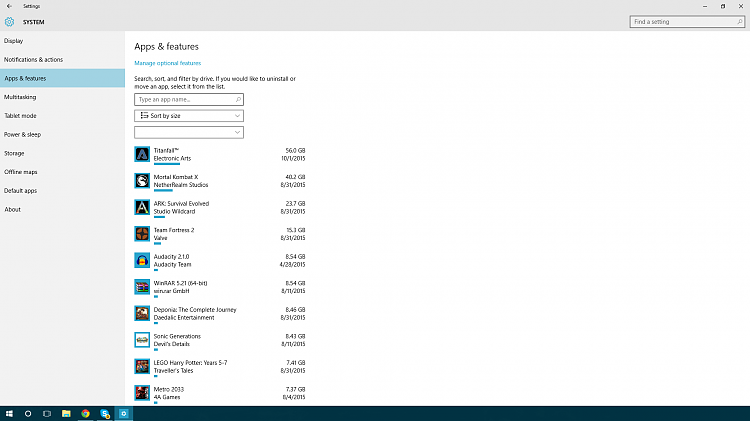Click the Deponia app icon
750x421 pixels.
pyautogui.click(x=142, y=313)
